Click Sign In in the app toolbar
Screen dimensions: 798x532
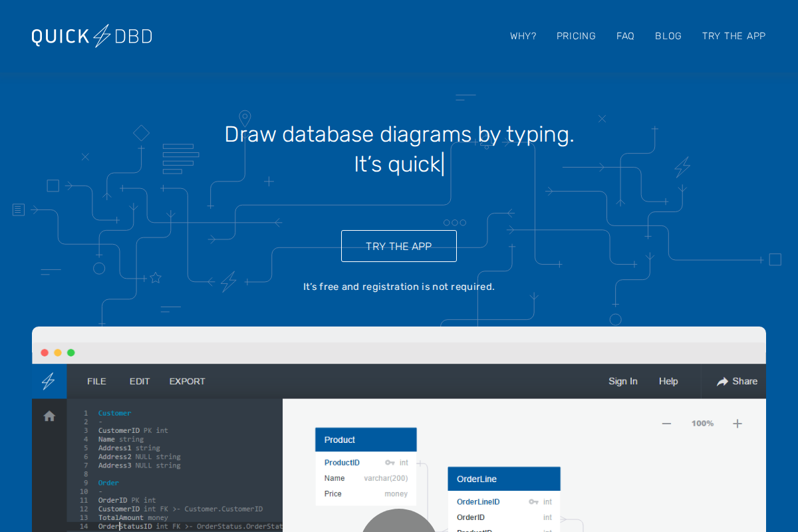(623, 381)
